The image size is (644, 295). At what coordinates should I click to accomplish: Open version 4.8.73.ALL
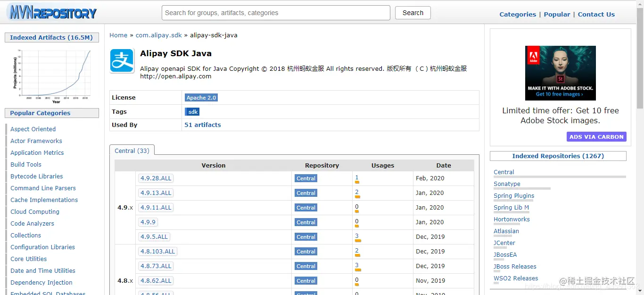[156, 266]
